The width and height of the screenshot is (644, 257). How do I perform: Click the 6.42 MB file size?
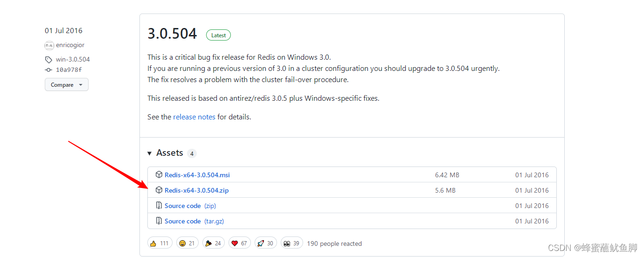(447, 175)
